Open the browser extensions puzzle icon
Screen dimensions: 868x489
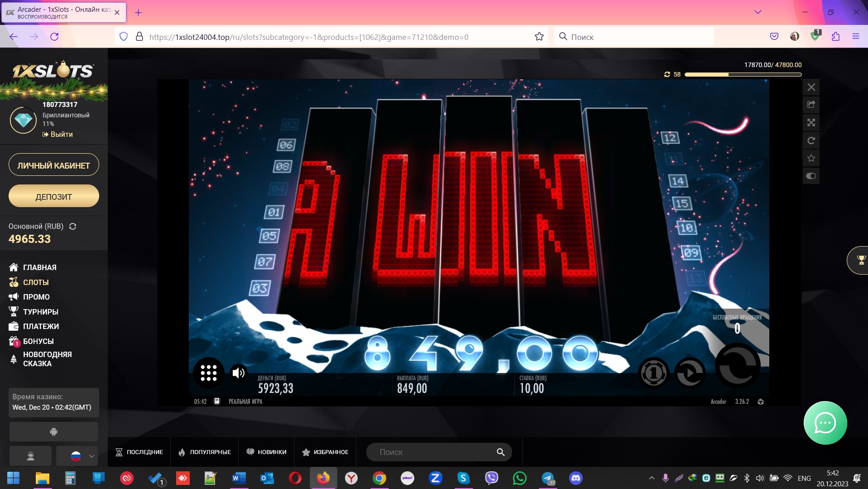point(836,37)
